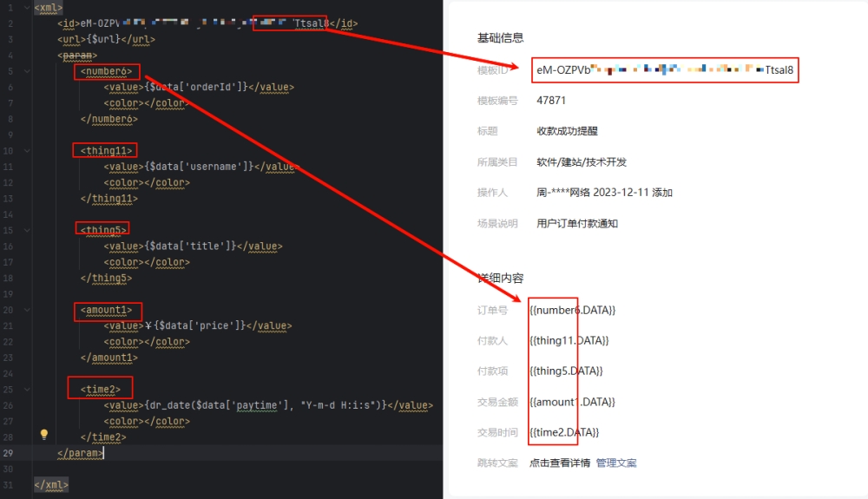Click the 跳转文案 label
The image size is (868, 499).
(497, 463)
